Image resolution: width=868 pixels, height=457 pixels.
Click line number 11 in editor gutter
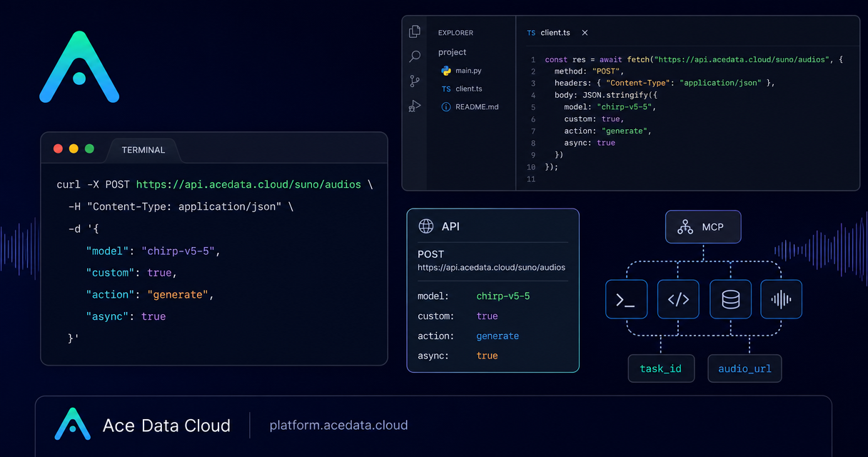pos(530,179)
